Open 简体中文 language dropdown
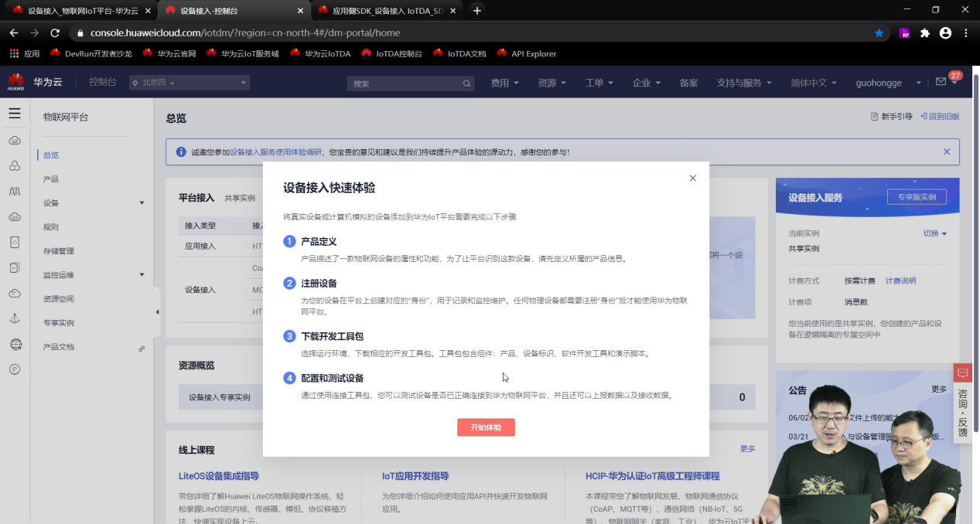This screenshot has width=980, height=524. coord(814,83)
